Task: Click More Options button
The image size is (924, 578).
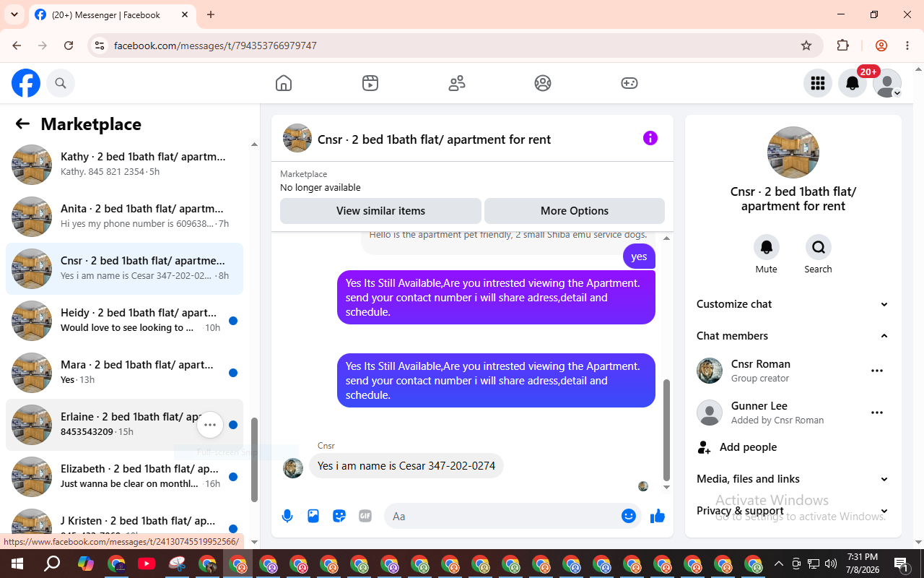Action: 575,211
